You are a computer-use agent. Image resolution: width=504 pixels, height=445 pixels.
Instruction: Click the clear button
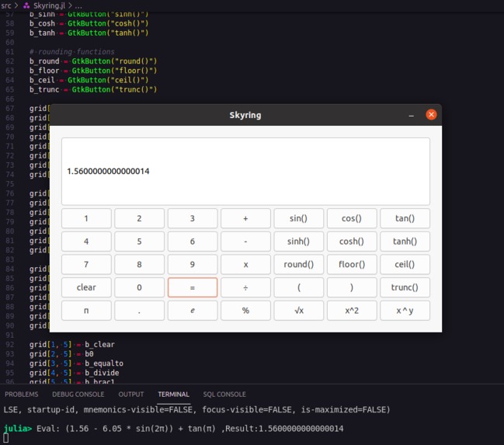click(x=86, y=287)
